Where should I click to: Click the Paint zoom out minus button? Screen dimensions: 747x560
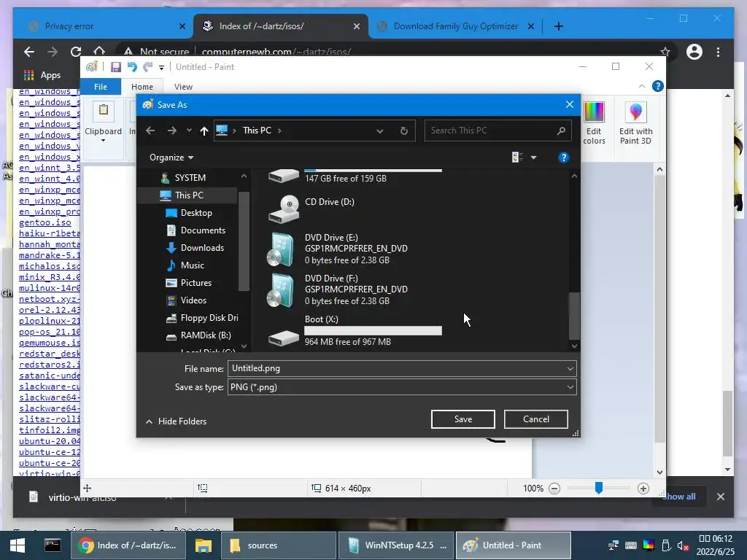554,489
